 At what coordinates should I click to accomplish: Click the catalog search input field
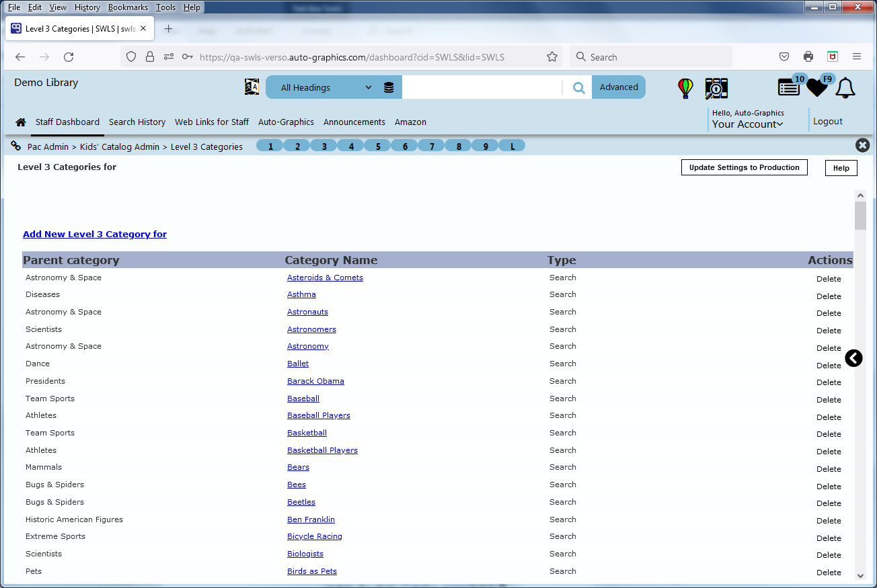tap(482, 87)
